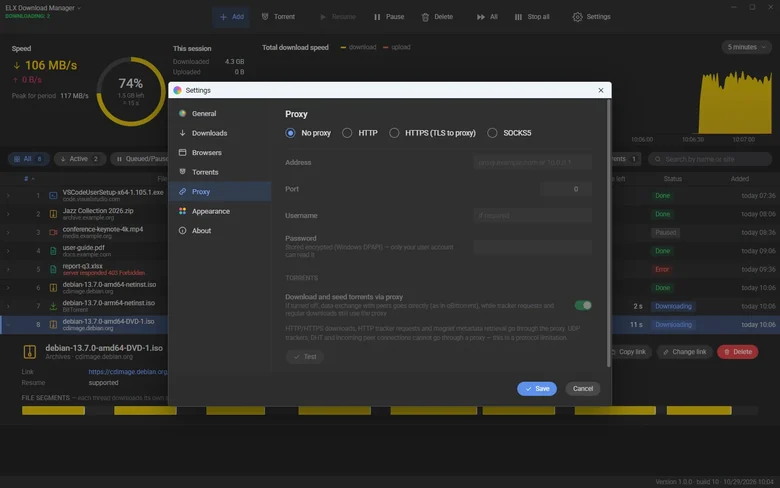
Task: Click the Error status of report-q3.xlsx
Action: click(662, 269)
